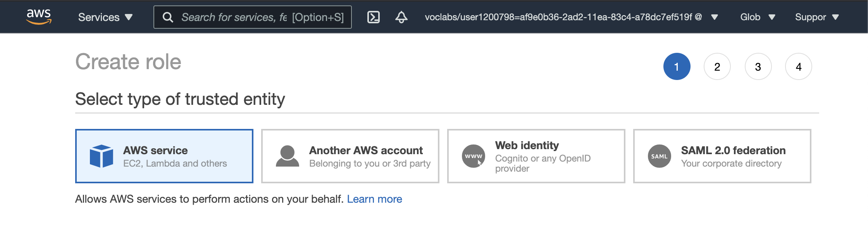Image resolution: width=868 pixels, height=226 pixels.
Task: Jump to step 3 indicator
Action: pos(758,67)
